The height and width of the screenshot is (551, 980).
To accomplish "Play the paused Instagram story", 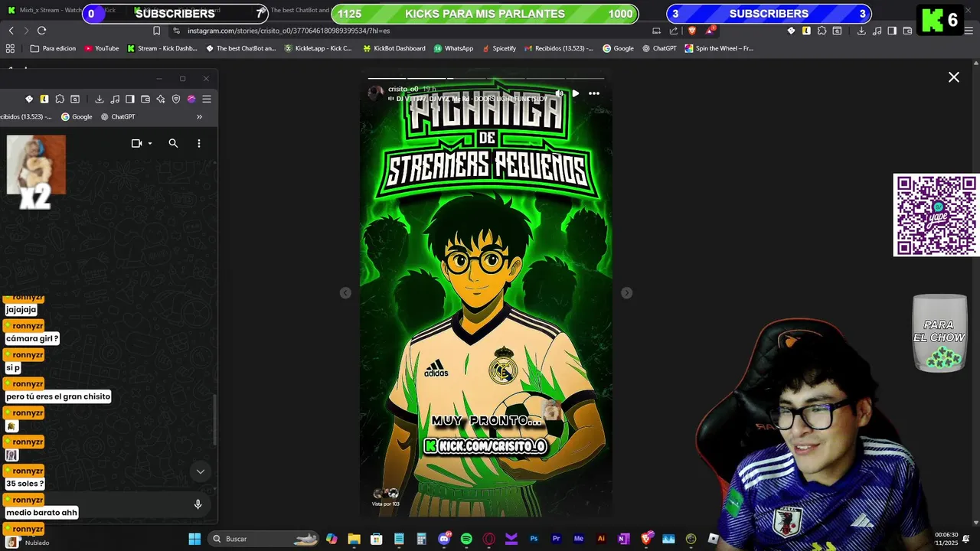I will (576, 93).
